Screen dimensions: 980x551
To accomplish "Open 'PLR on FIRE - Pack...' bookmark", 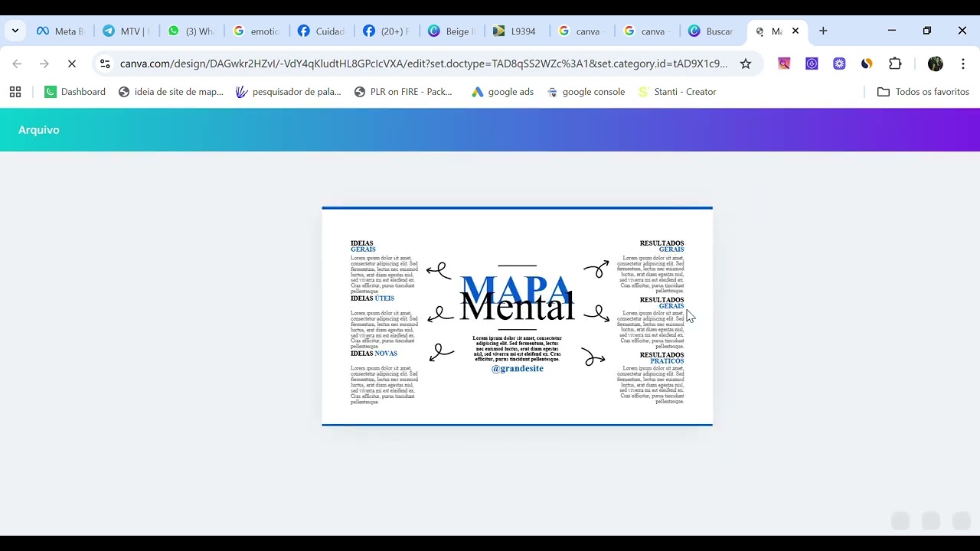I will (403, 92).
